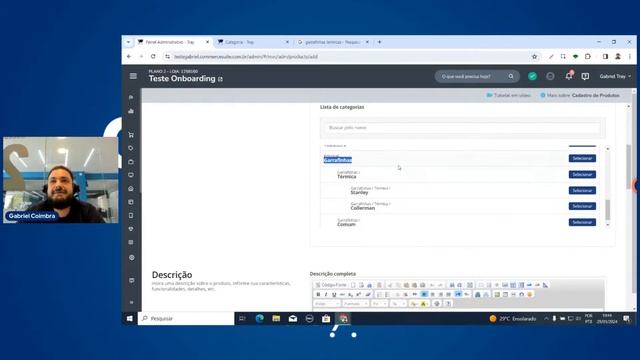Switch to the Painel Administrativo - Tray tab
640x360 pixels.
pos(174,42)
